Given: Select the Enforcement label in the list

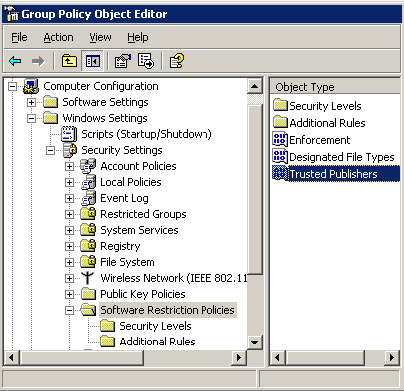Looking at the screenshot, I should tap(319, 140).
